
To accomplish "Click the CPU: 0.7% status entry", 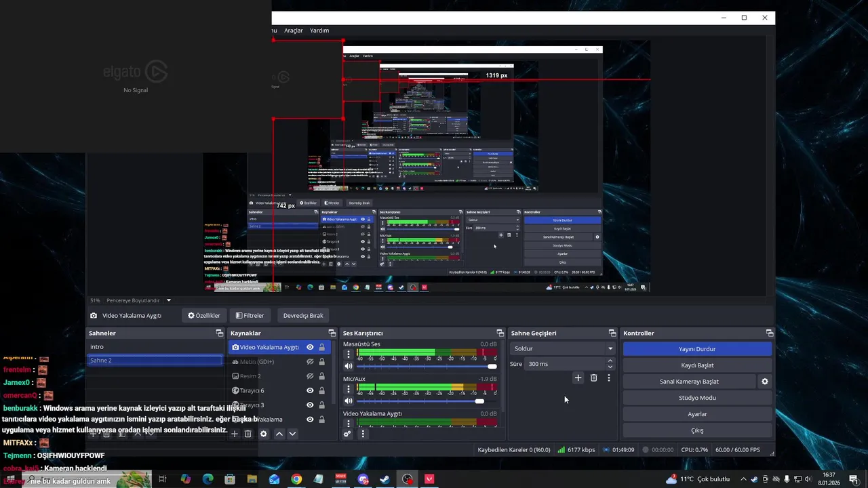I will tap(694, 449).
